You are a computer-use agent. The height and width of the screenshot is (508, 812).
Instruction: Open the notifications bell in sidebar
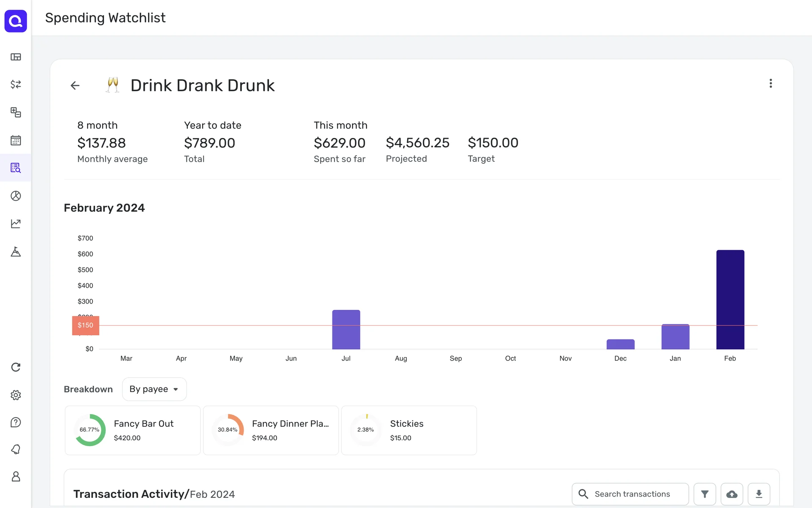point(16,449)
